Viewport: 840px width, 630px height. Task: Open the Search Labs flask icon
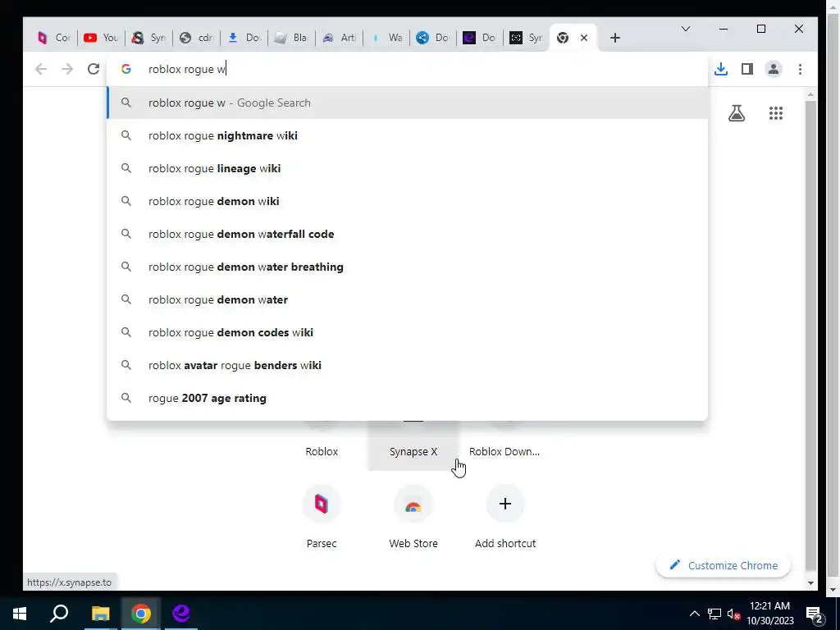click(x=737, y=113)
